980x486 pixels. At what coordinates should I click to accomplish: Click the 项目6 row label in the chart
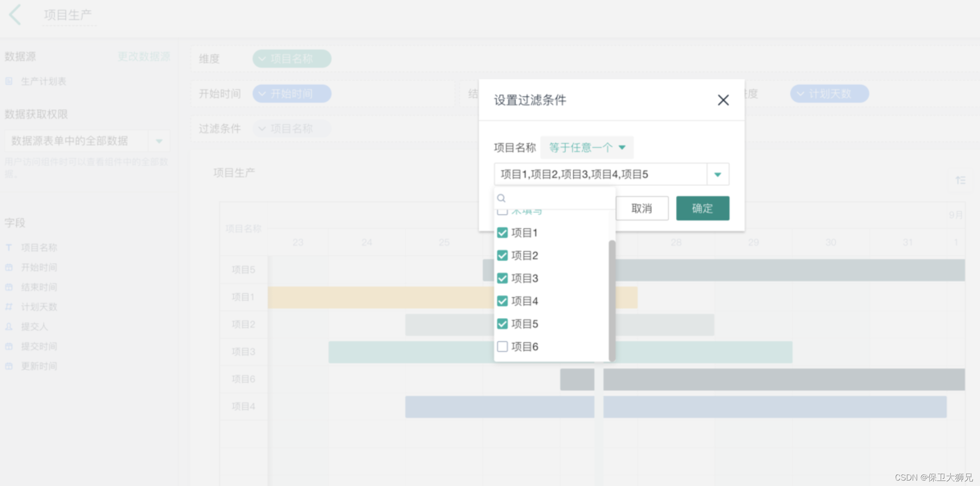tap(243, 379)
